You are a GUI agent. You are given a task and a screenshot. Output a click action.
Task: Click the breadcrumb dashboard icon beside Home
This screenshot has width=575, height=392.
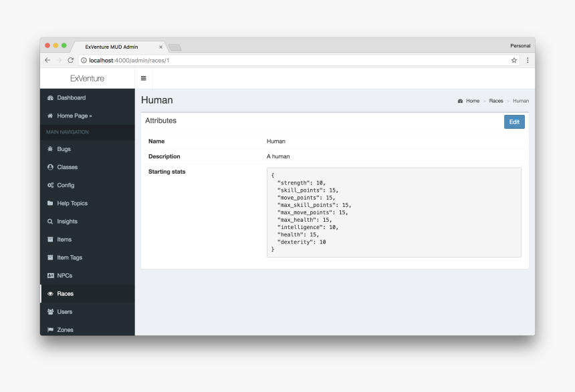pyautogui.click(x=460, y=101)
